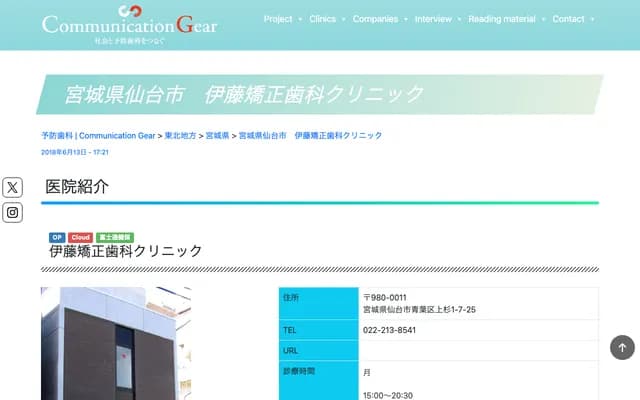
Task: Open the Project menu
Action: pyautogui.click(x=278, y=19)
